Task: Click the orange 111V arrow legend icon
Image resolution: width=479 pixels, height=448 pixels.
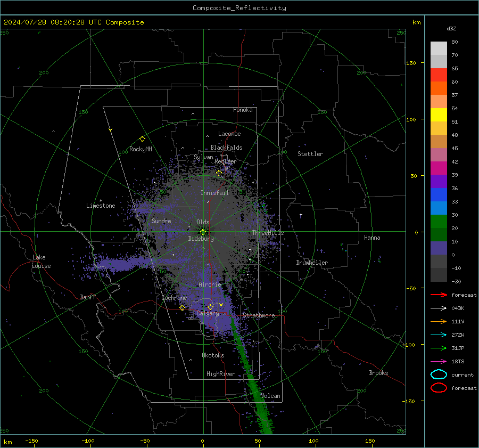Action: (x=439, y=321)
